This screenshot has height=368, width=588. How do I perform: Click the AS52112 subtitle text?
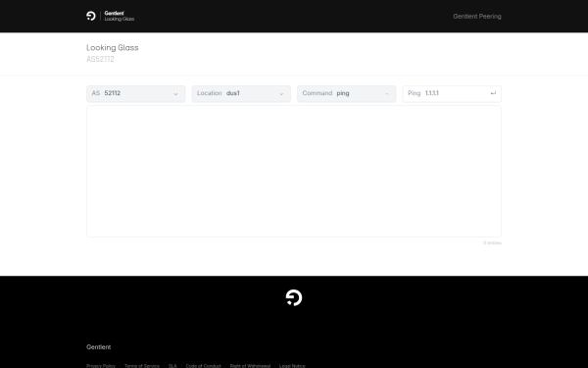100,59
